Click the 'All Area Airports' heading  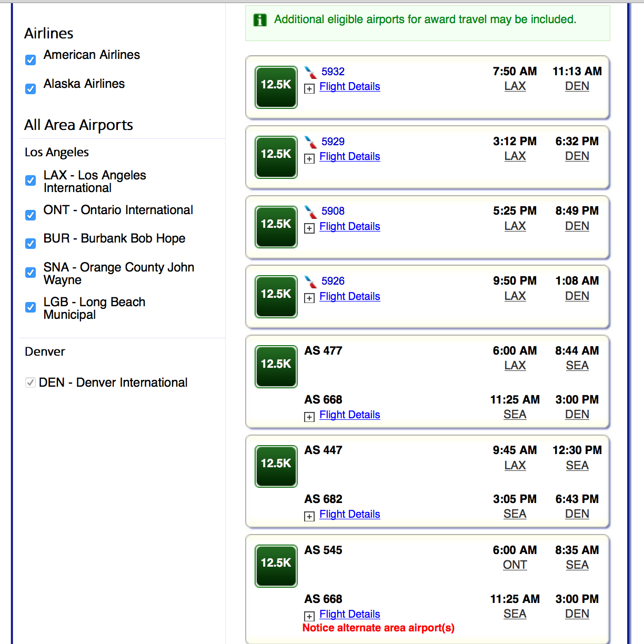(x=78, y=125)
